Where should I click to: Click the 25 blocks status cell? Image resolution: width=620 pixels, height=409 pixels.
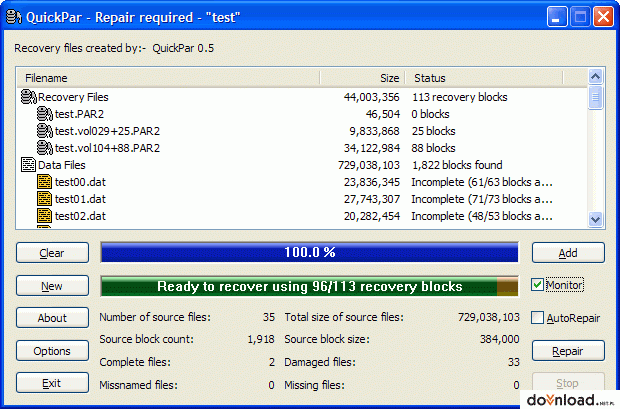click(433, 131)
